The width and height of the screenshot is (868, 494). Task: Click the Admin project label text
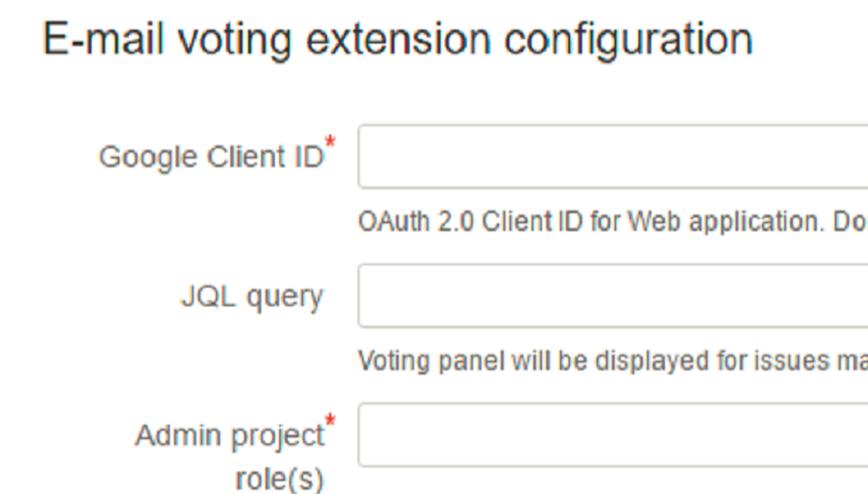point(229,436)
